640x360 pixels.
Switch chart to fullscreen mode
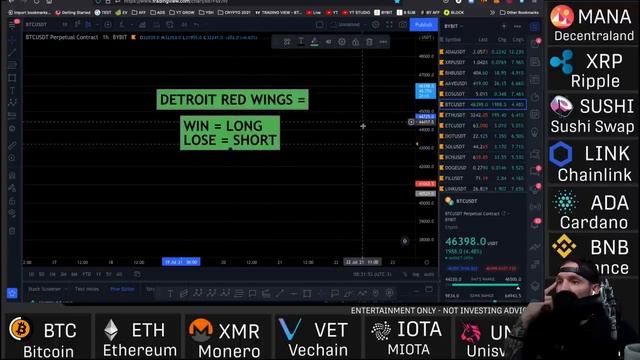[x=389, y=25]
